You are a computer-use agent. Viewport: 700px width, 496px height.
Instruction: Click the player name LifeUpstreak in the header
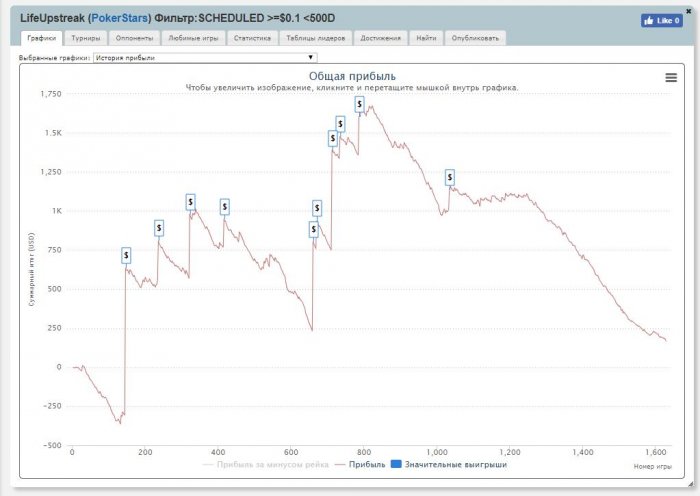pos(52,18)
